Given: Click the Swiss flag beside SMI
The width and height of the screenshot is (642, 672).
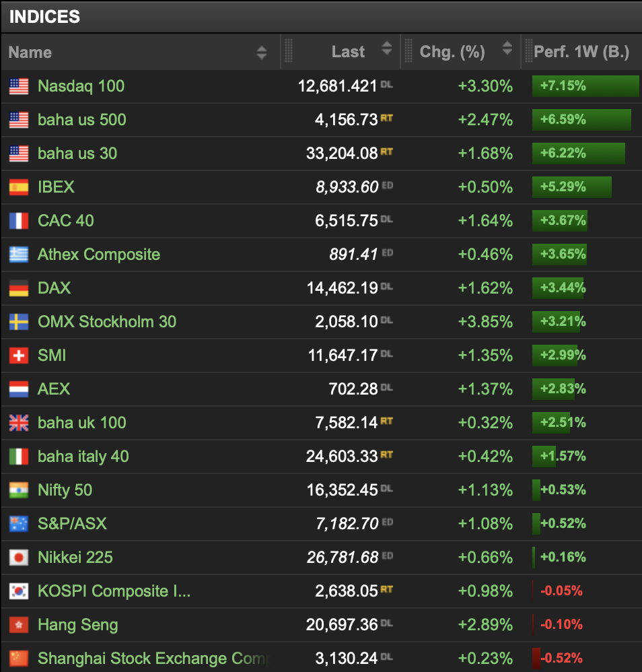Looking at the screenshot, I should pos(19,356).
